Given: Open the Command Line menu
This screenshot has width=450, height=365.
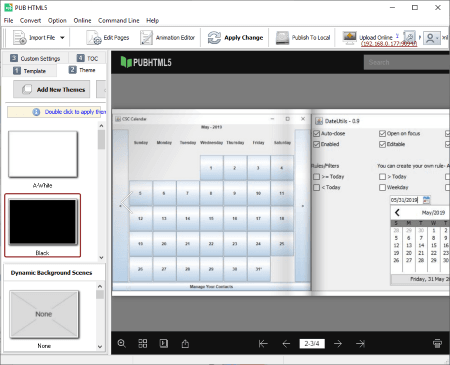Looking at the screenshot, I should pyautogui.click(x=119, y=20).
